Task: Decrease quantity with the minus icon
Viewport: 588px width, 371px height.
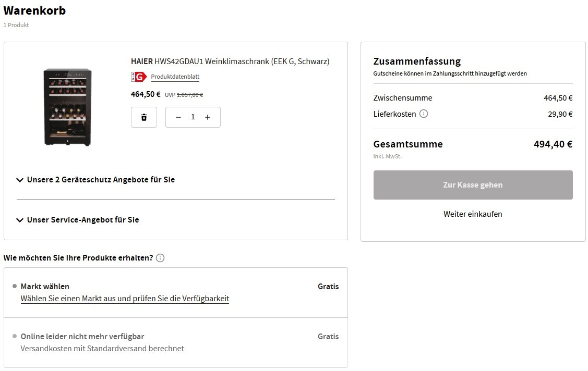Action: pyautogui.click(x=178, y=117)
